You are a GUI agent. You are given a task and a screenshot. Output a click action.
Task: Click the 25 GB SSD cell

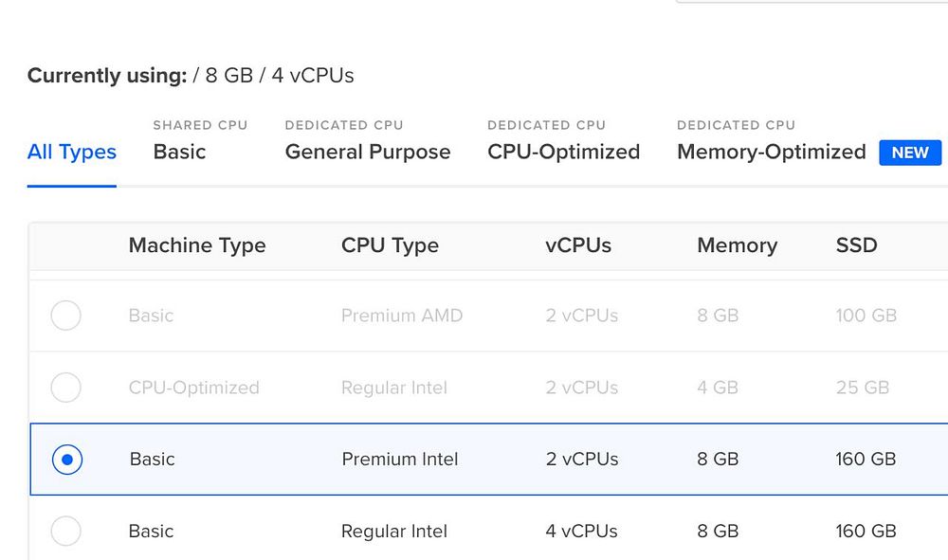pos(862,388)
